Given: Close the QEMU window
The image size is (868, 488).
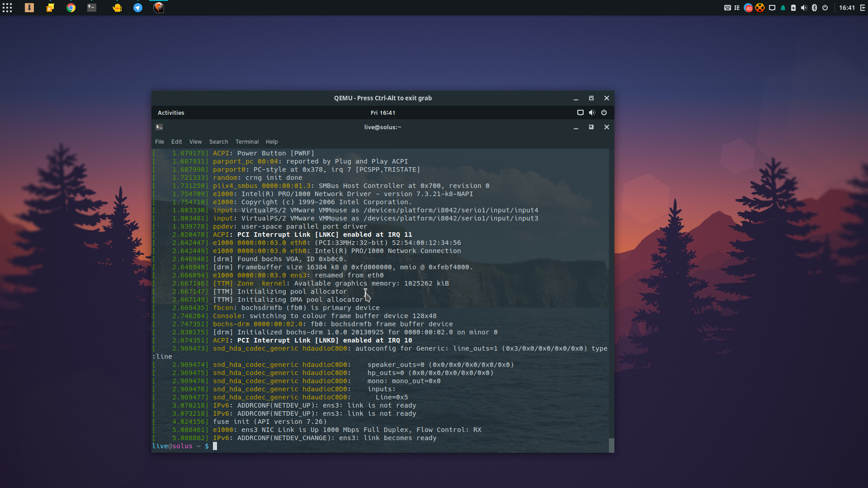Looking at the screenshot, I should coord(607,98).
